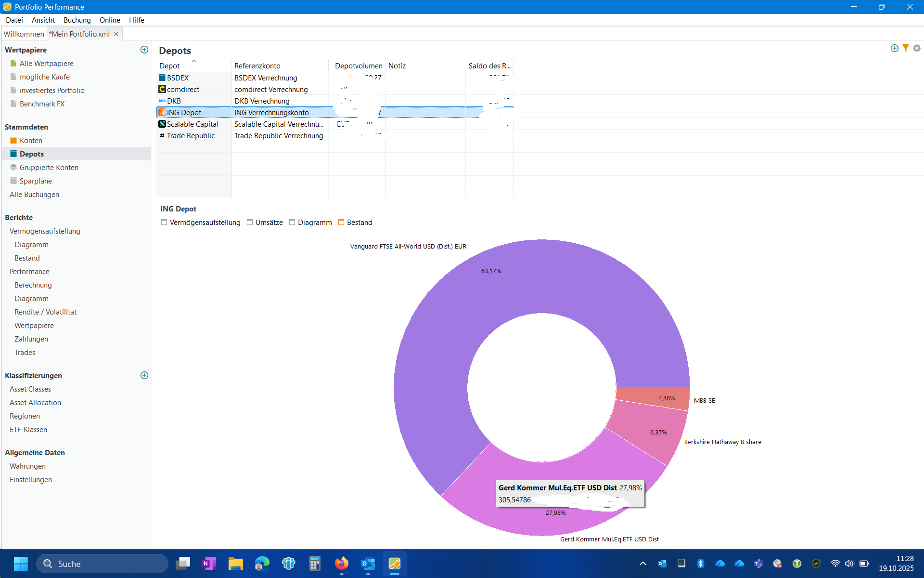Image resolution: width=924 pixels, height=578 pixels.
Task: Open Konten in the sidebar
Action: click(31, 141)
